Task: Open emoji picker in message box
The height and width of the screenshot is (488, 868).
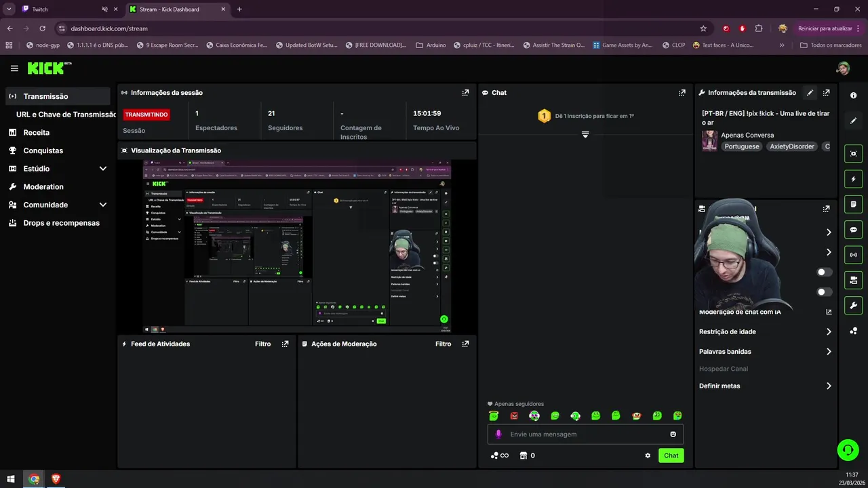Action: [x=673, y=434]
